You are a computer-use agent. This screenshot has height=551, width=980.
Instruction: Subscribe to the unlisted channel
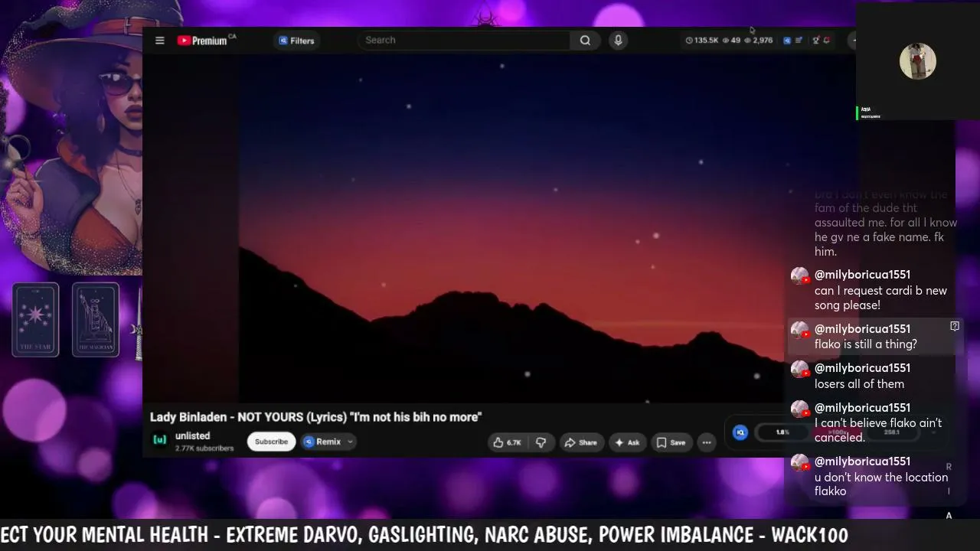[x=271, y=442]
